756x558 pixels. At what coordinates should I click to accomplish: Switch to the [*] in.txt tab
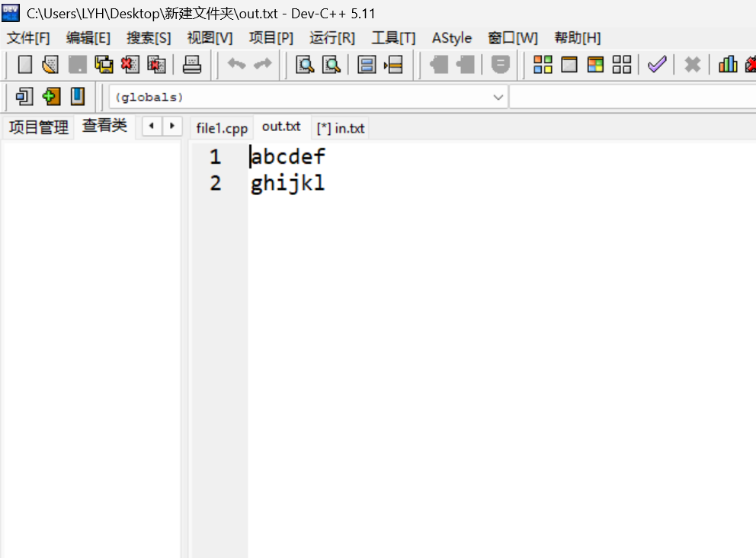[x=341, y=128]
